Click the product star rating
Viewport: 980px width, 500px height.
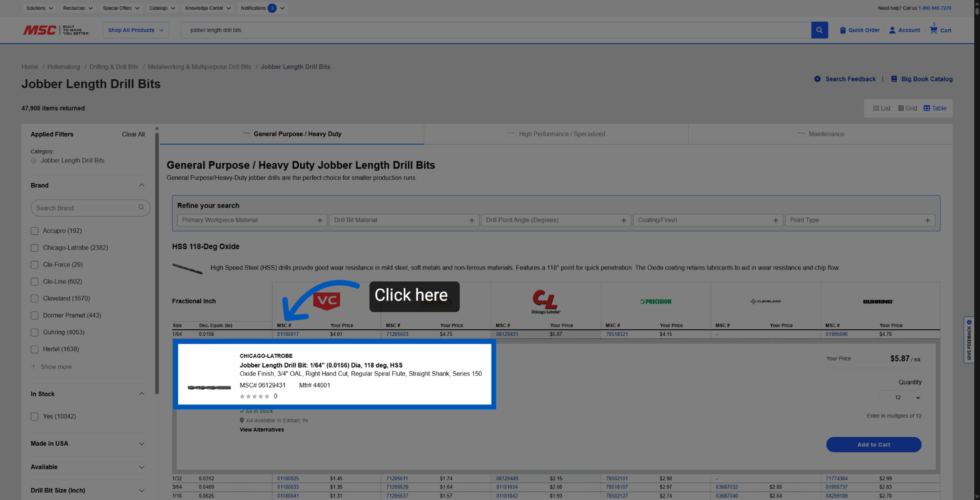pos(254,396)
